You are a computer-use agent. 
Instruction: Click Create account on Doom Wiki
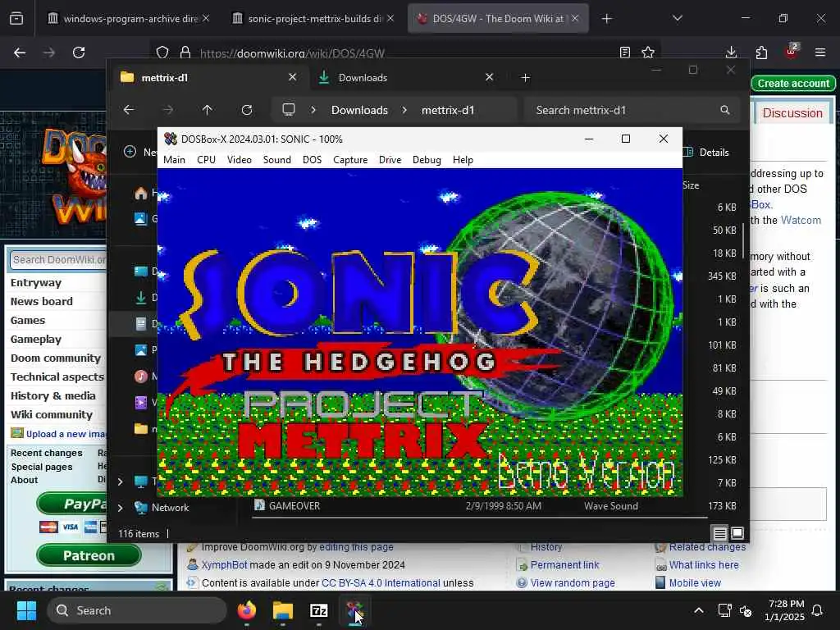(793, 84)
